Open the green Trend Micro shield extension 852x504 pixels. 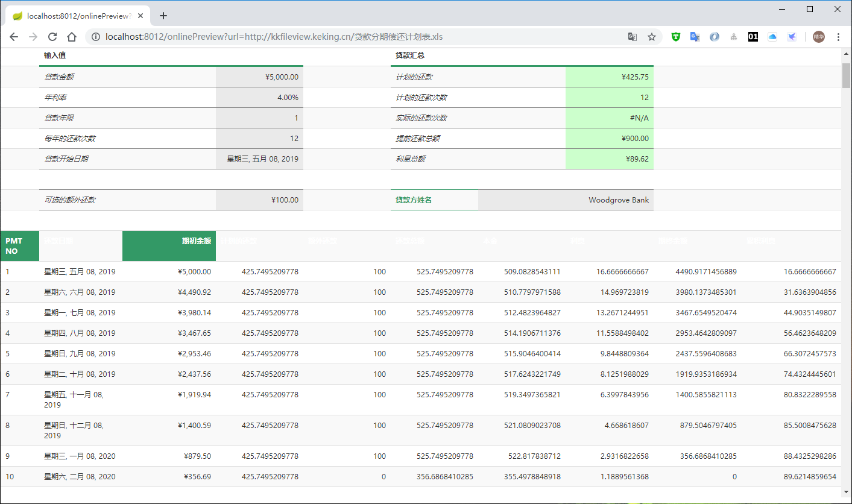pos(675,37)
